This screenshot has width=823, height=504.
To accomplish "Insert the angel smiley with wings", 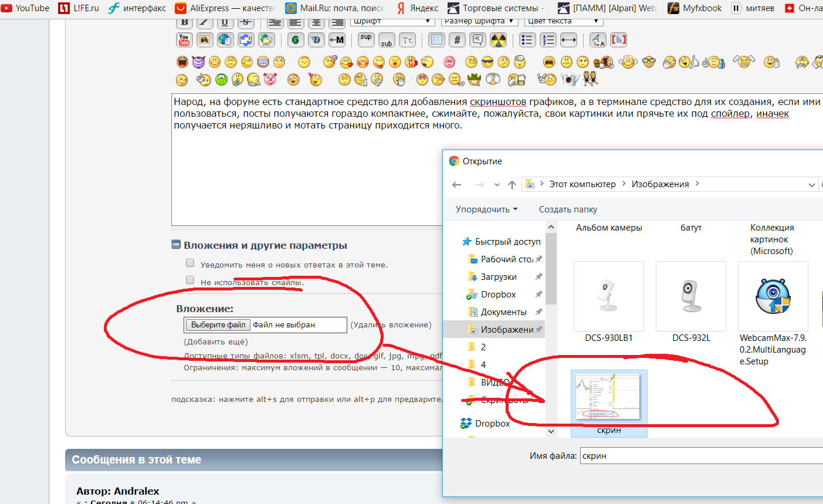I will [x=628, y=62].
